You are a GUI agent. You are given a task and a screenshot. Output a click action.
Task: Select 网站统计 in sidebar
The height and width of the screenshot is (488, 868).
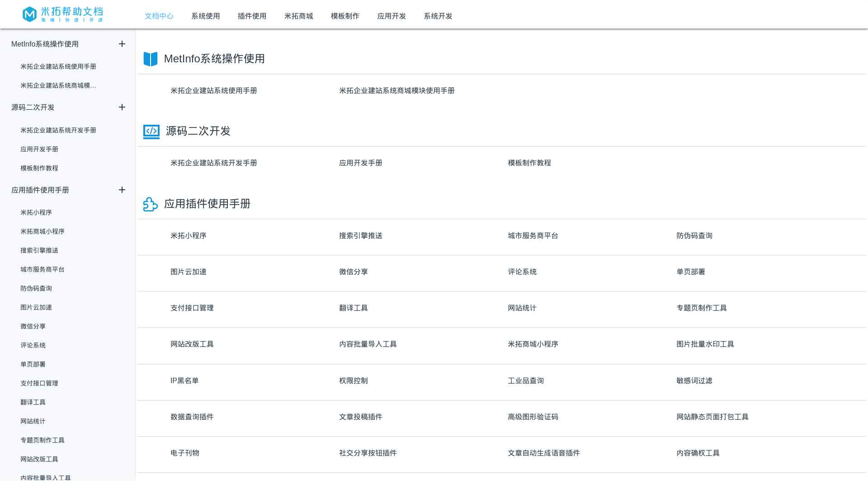(33, 421)
